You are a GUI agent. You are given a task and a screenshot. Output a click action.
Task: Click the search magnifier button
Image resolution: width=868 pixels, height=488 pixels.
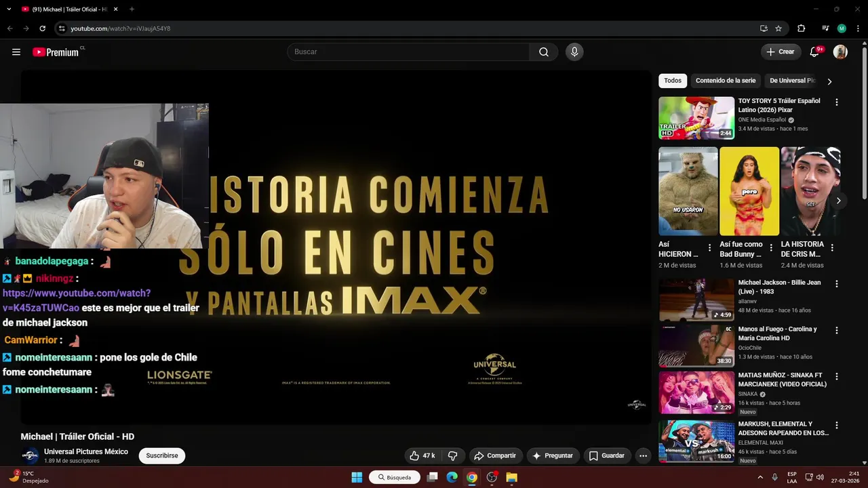[544, 52]
